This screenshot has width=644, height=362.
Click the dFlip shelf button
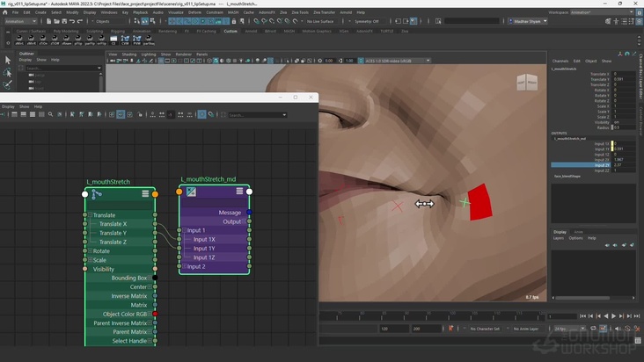click(78, 40)
